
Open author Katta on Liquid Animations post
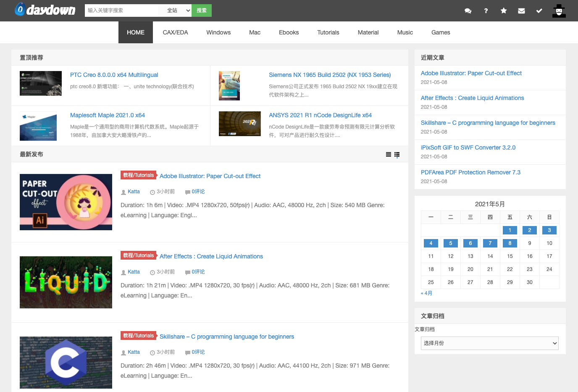pos(134,272)
